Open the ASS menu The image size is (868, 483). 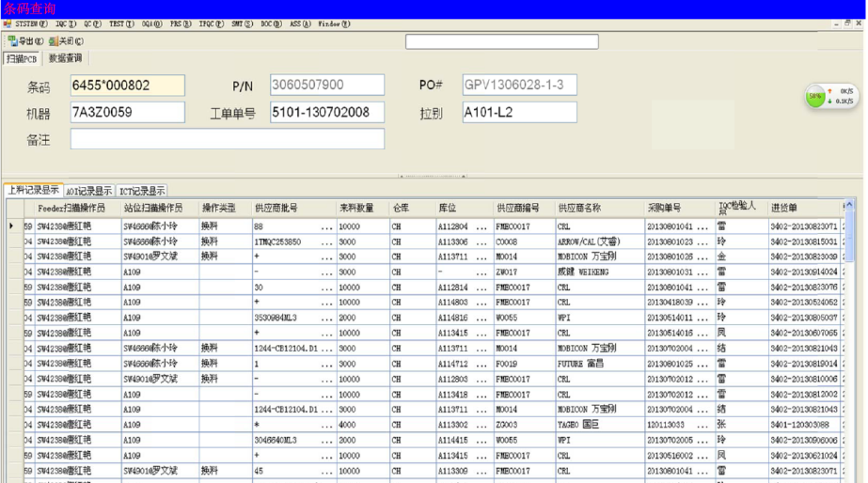click(x=300, y=23)
